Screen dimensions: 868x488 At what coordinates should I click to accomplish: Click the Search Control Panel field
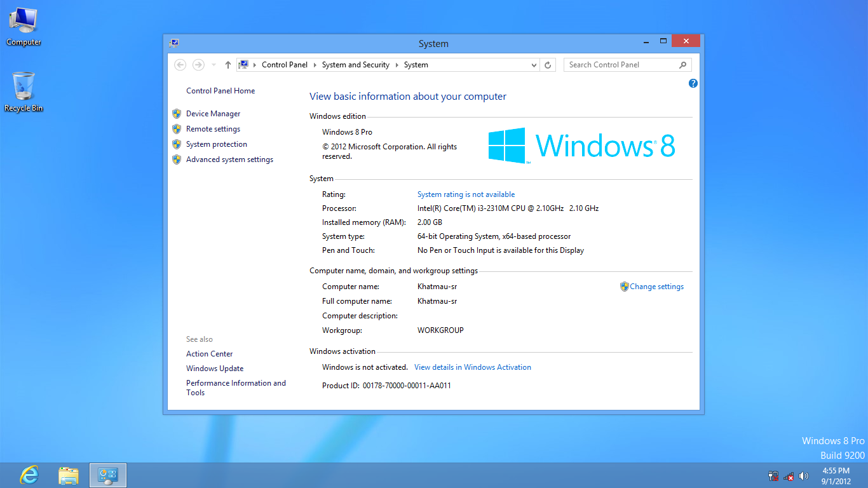(627, 65)
